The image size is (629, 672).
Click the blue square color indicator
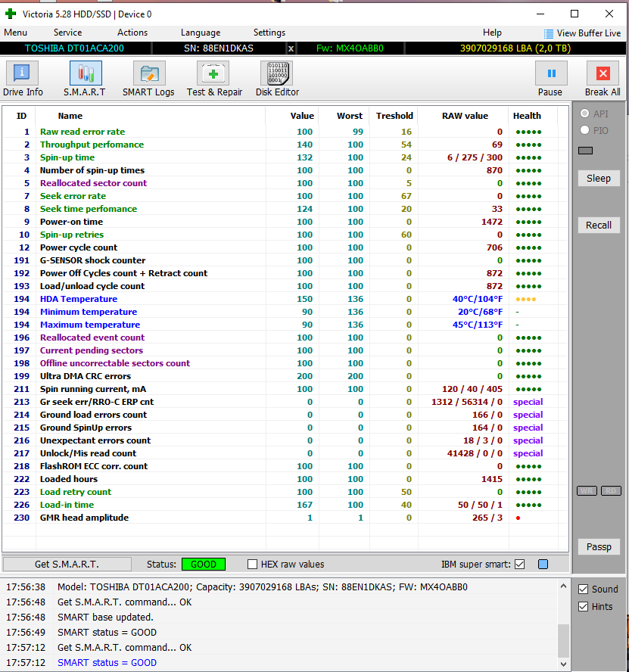click(x=543, y=564)
